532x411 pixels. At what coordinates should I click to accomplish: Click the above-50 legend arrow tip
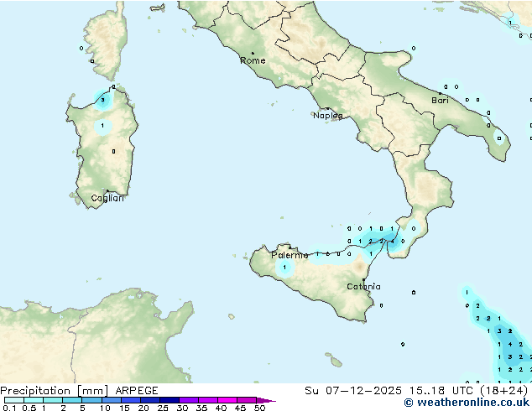(266, 400)
